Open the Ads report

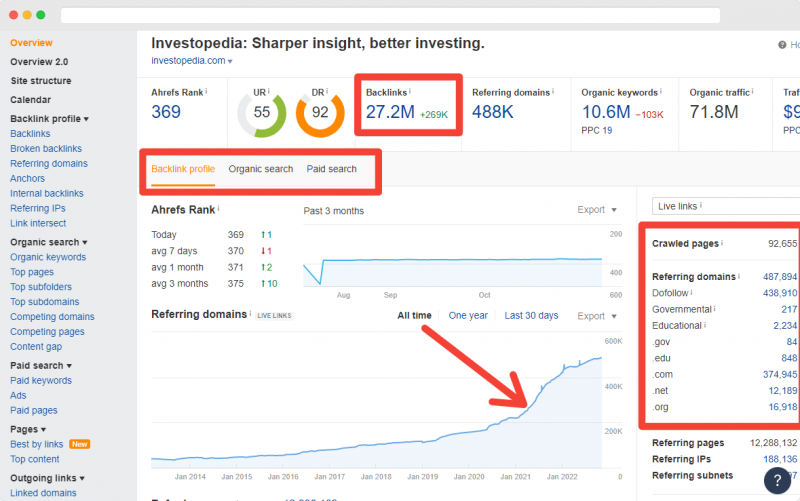(18, 395)
